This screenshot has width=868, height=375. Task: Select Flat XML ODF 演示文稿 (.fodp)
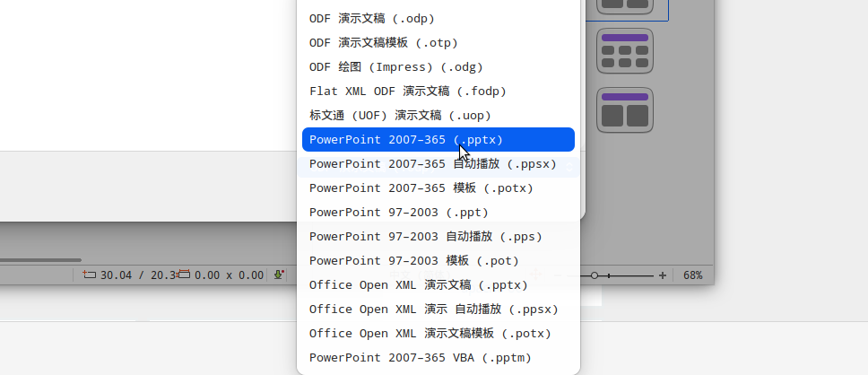(x=438, y=91)
